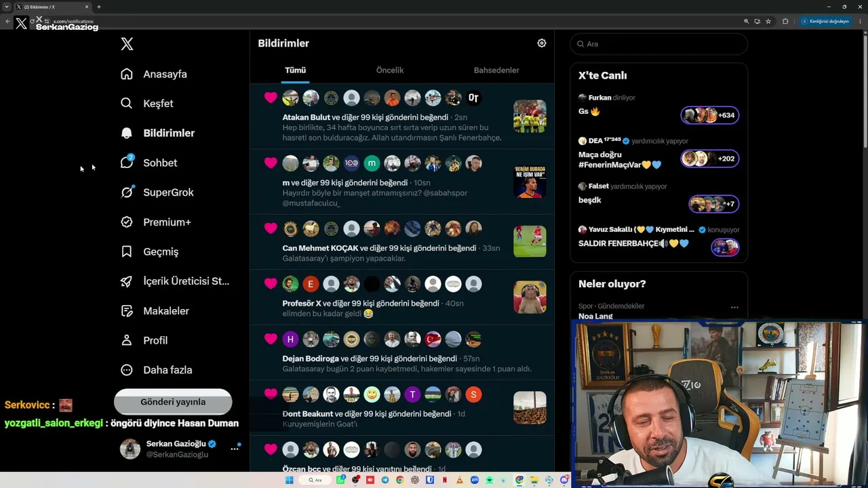The width and height of the screenshot is (868, 488).
Task: Click the orange 'S' avatar
Action: (473, 394)
